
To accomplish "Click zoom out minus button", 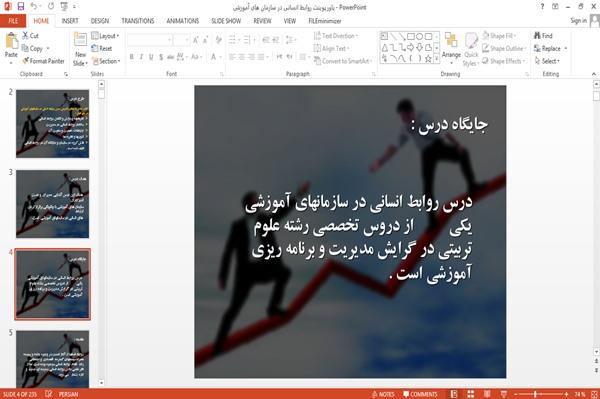I will [x=516, y=394].
